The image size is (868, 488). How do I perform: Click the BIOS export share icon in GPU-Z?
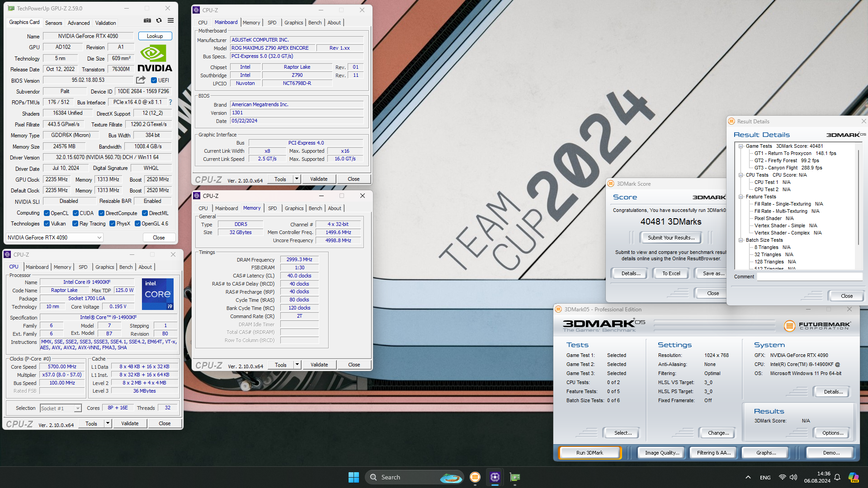[141, 80]
